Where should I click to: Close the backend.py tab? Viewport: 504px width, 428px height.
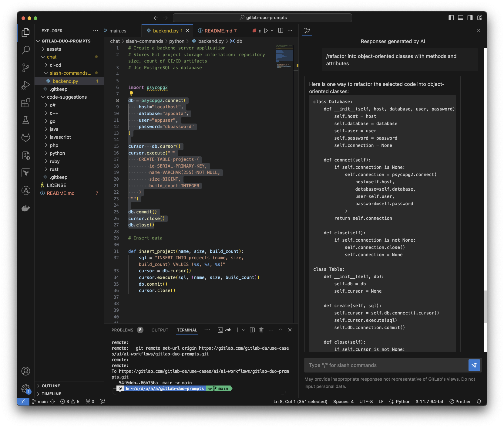(x=188, y=31)
